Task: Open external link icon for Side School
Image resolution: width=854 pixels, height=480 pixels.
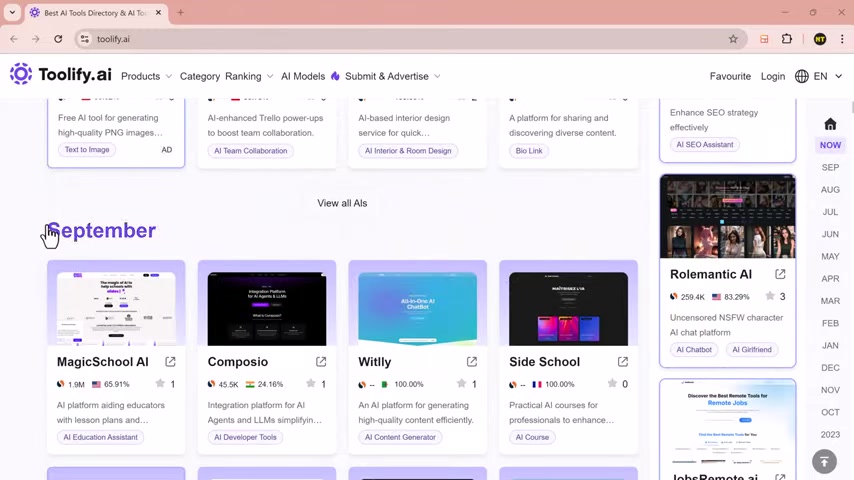Action: coord(623,362)
